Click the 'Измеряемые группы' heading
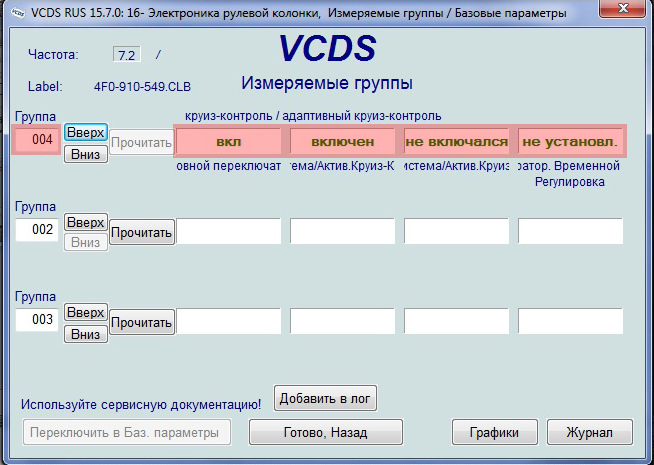Screen dimensions: 654x465 point(327,83)
